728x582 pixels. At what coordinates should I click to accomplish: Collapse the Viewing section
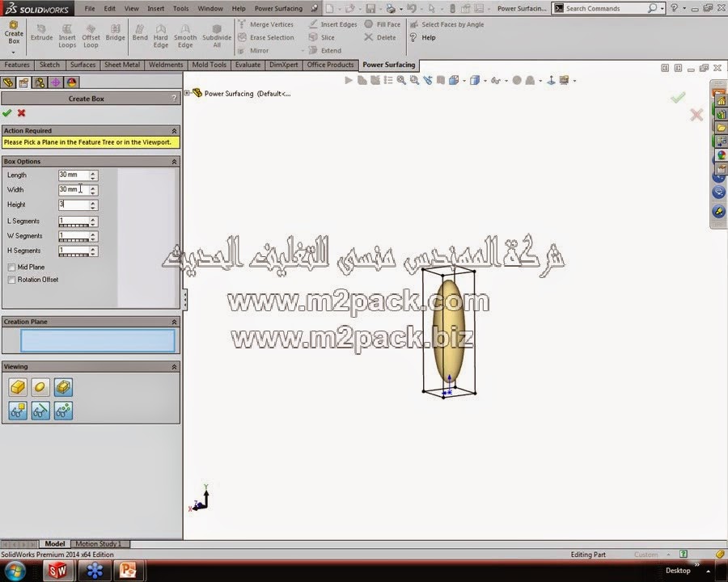coord(174,367)
